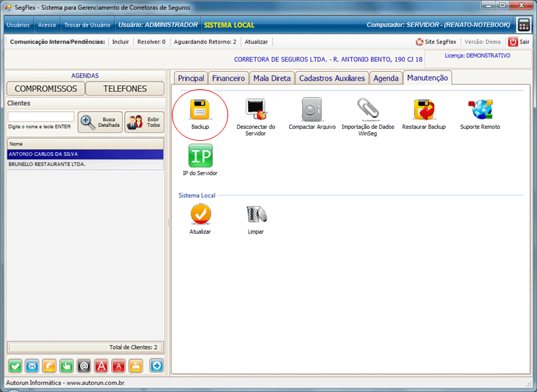The width and height of the screenshot is (537, 392).
Task: Click the Limpar trash can icon
Action: [256, 214]
